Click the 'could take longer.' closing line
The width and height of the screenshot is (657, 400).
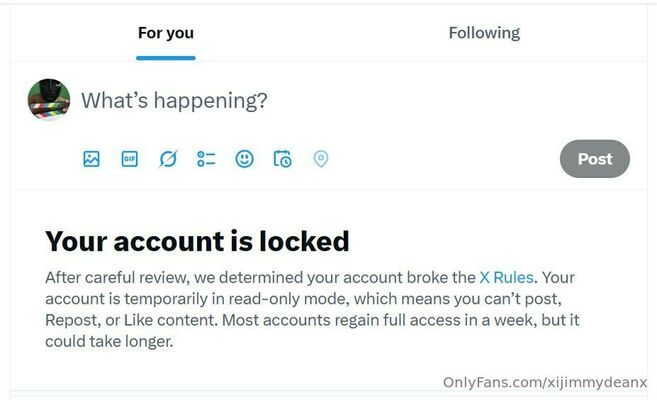click(109, 341)
